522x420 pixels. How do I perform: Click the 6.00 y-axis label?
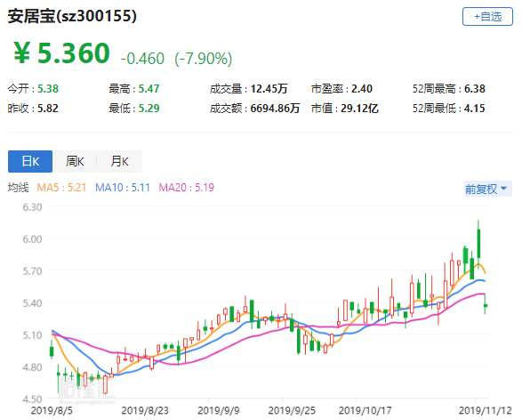[x=32, y=239]
